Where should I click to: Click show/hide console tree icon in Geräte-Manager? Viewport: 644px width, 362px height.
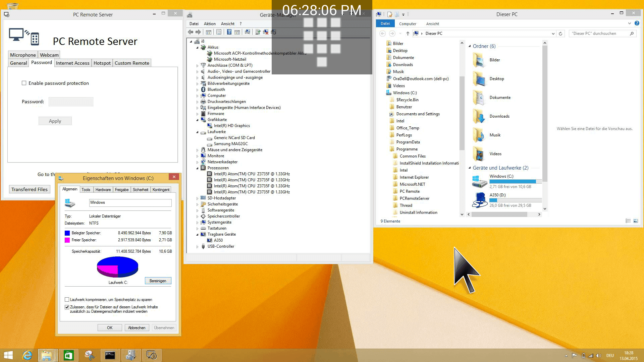tap(209, 32)
